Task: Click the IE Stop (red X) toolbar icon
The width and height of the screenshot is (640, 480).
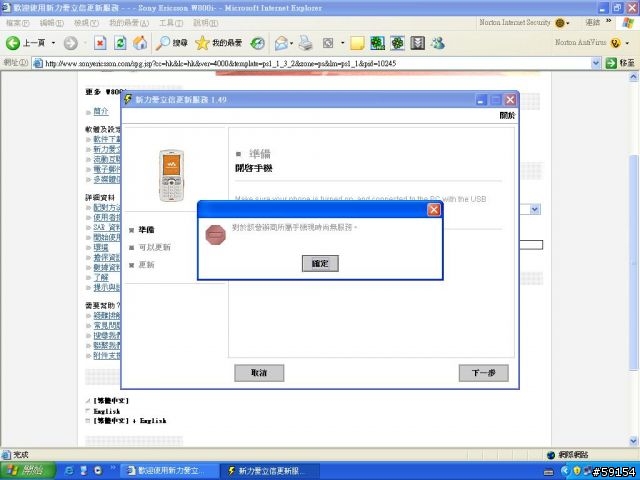Action: click(x=100, y=43)
